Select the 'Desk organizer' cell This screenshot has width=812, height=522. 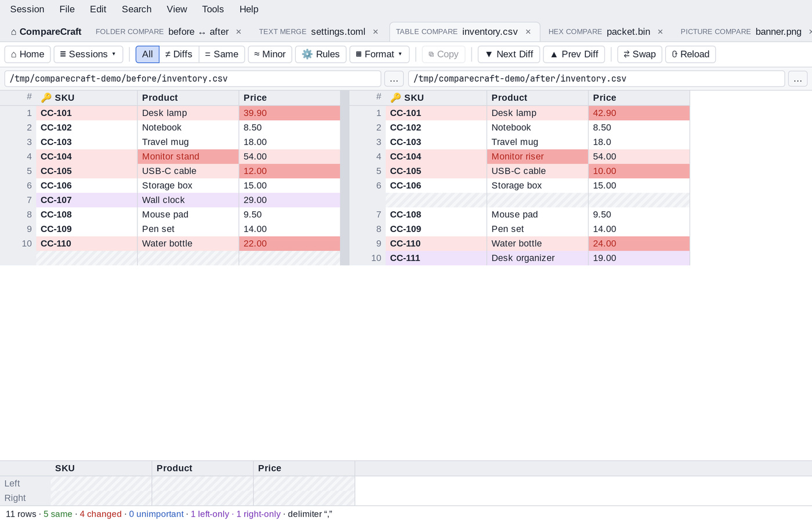click(538, 258)
